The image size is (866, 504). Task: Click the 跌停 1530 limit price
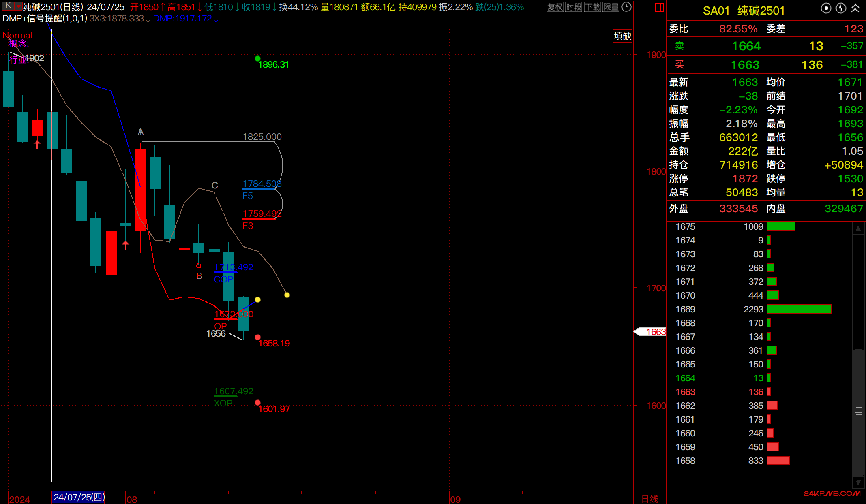[x=850, y=179]
